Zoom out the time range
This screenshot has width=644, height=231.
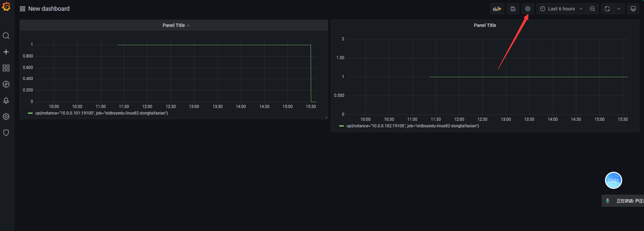point(592,9)
